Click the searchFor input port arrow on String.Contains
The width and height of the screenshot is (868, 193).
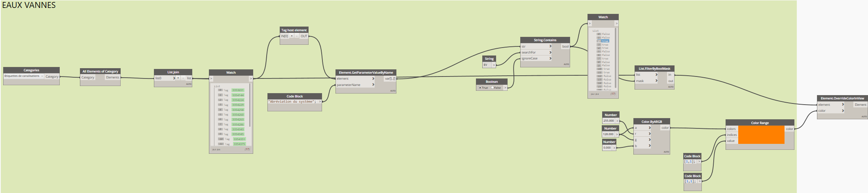click(x=550, y=52)
